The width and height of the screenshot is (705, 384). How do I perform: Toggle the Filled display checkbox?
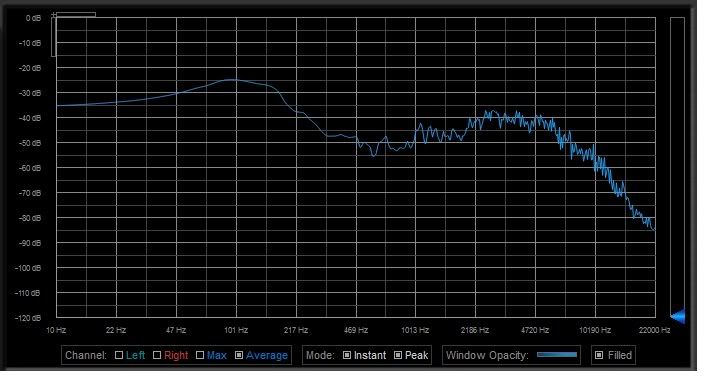[x=599, y=355]
